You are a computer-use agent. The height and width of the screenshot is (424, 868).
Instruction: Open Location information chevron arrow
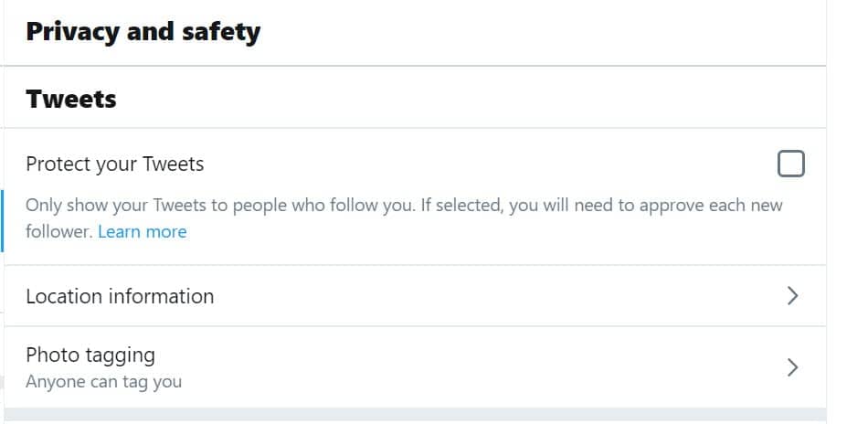click(792, 296)
